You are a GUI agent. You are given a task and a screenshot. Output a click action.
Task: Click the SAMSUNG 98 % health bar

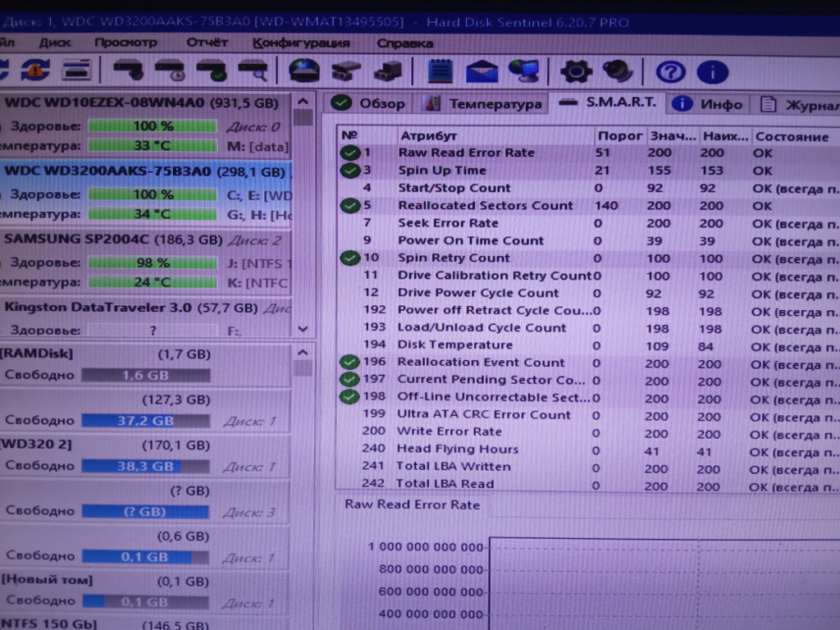pyautogui.click(x=153, y=262)
